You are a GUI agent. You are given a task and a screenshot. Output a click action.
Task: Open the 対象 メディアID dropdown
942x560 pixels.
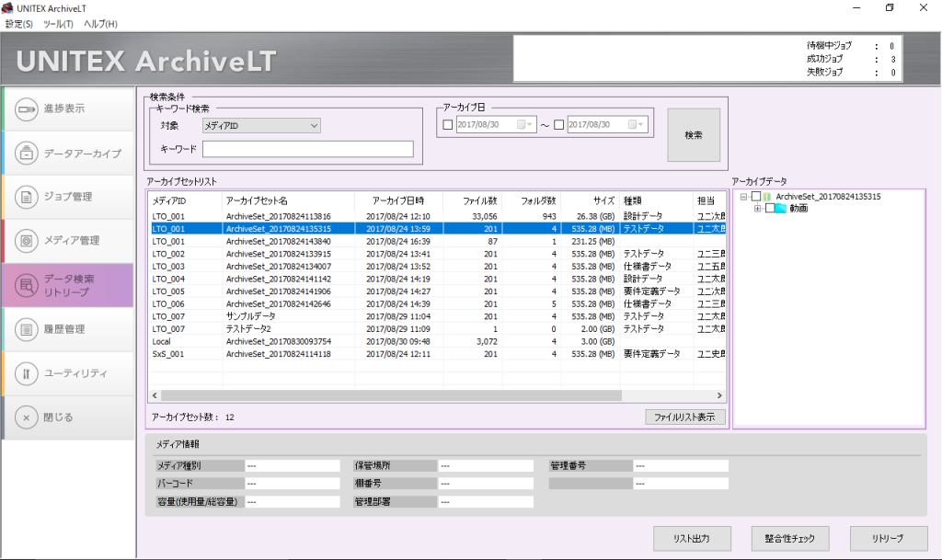click(x=261, y=125)
